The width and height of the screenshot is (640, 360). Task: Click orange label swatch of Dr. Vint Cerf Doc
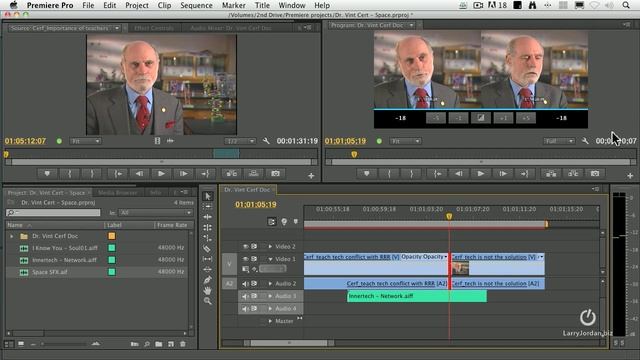tap(111, 236)
